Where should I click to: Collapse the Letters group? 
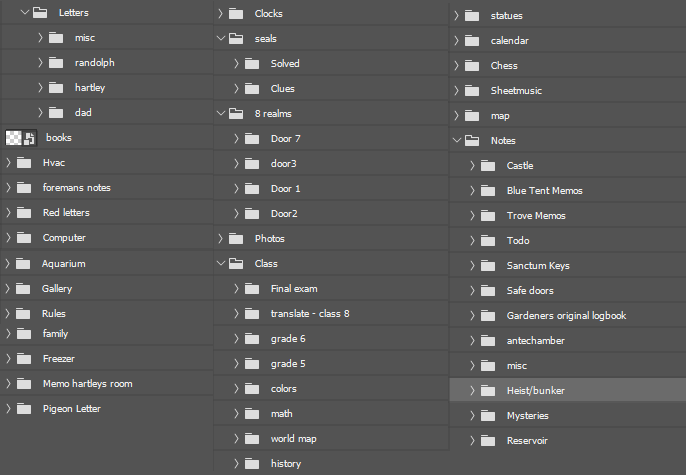pyautogui.click(x=24, y=13)
